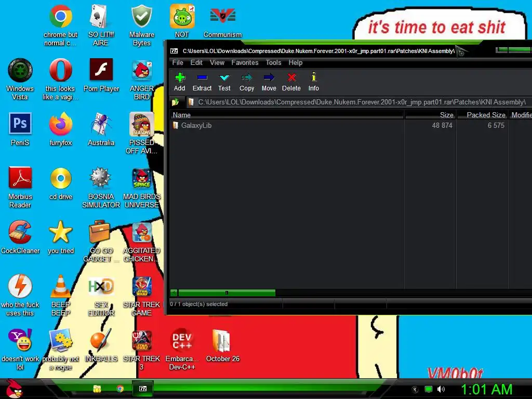
Task: Open the File menu
Action: coord(178,62)
